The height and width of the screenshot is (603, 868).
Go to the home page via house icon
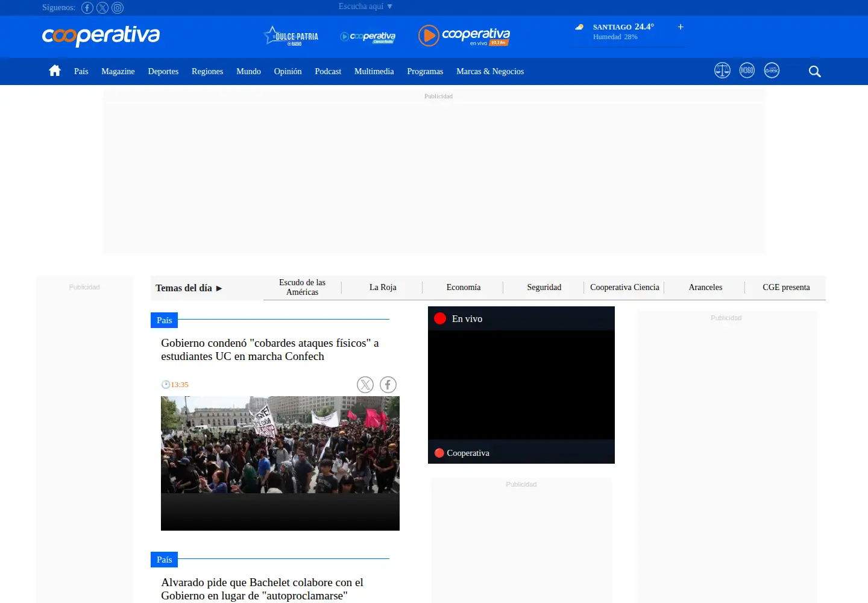(55, 71)
